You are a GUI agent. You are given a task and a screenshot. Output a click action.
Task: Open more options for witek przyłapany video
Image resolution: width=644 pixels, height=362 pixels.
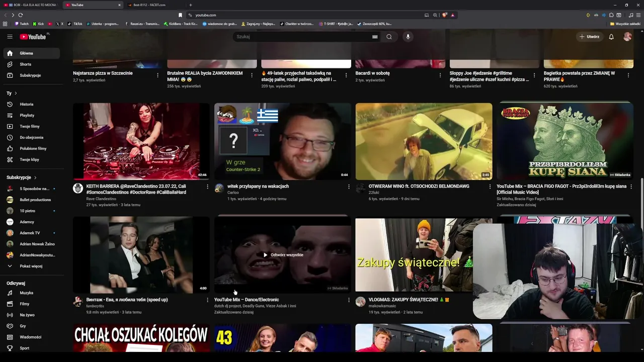click(349, 187)
